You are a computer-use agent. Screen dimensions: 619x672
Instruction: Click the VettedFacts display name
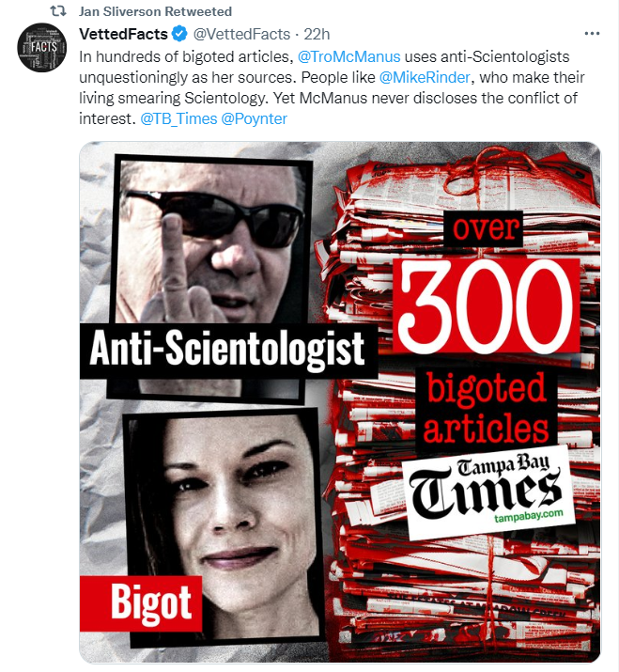click(x=123, y=34)
